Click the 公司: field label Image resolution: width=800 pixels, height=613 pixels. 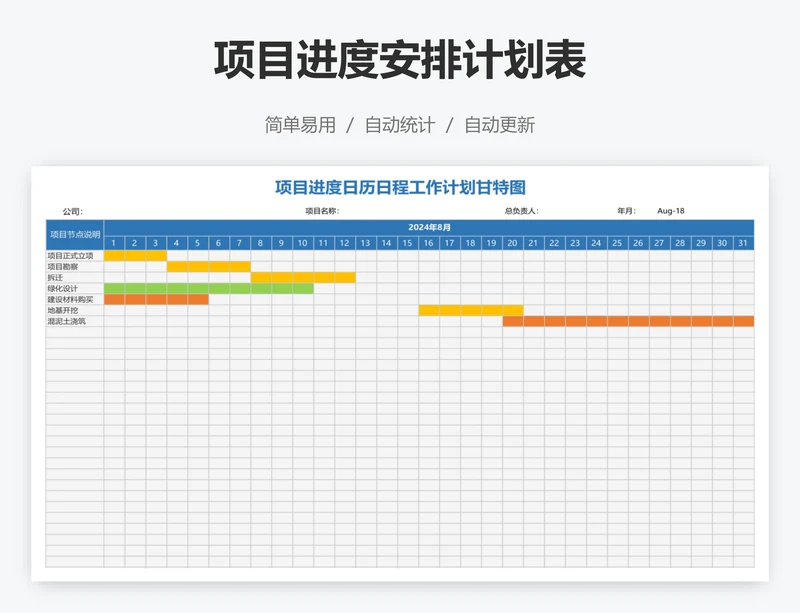[72, 211]
